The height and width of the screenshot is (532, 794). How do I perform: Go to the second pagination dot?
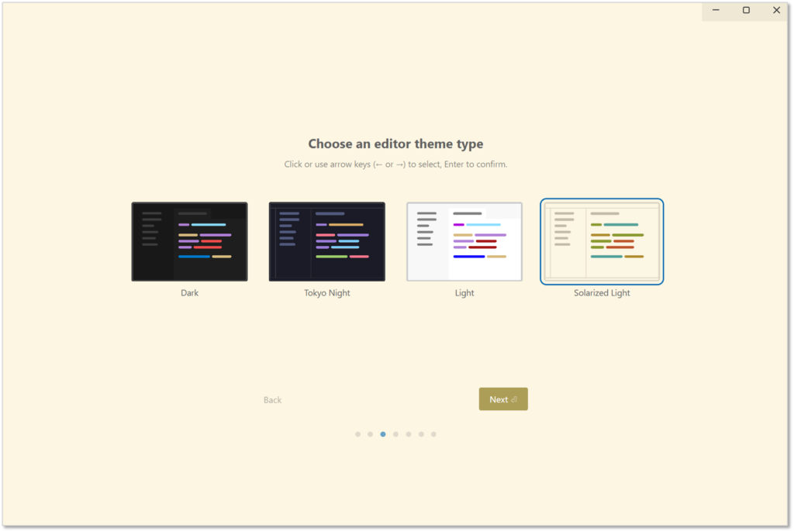click(x=371, y=434)
